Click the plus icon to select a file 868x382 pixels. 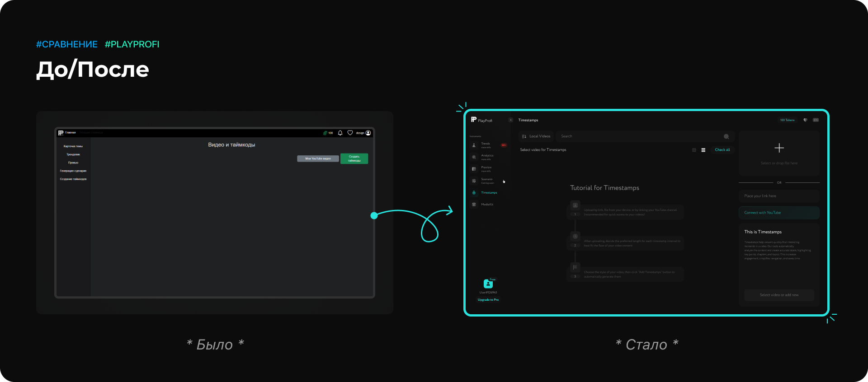[x=779, y=148]
